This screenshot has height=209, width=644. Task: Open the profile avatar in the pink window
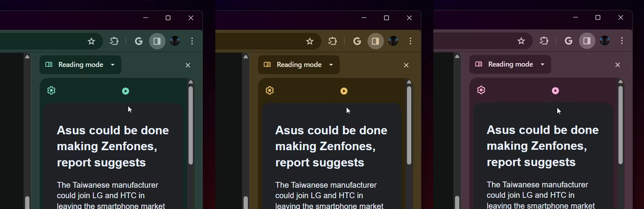605,41
